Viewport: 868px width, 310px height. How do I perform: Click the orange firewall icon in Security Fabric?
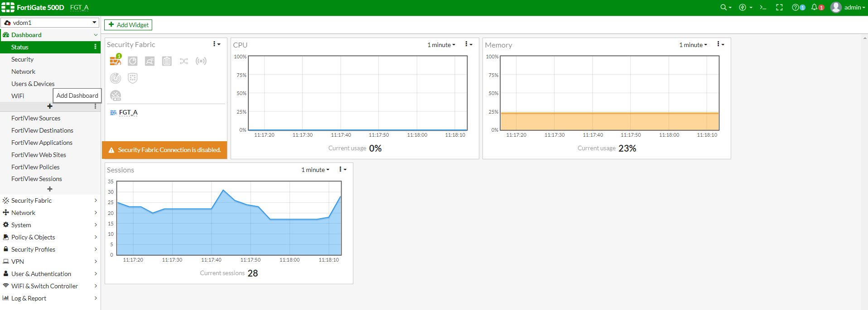[x=116, y=61]
